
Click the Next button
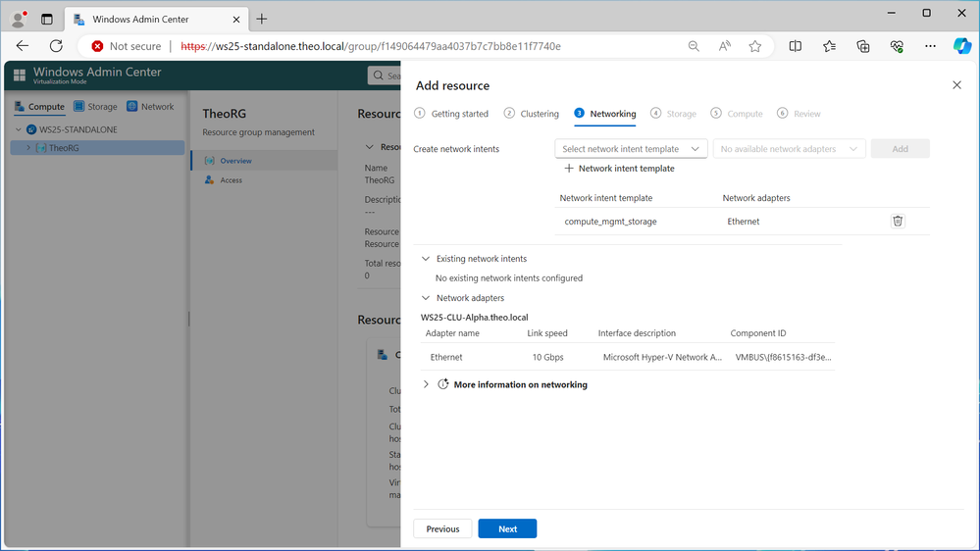pyautogui.click(x=507, y=528)
